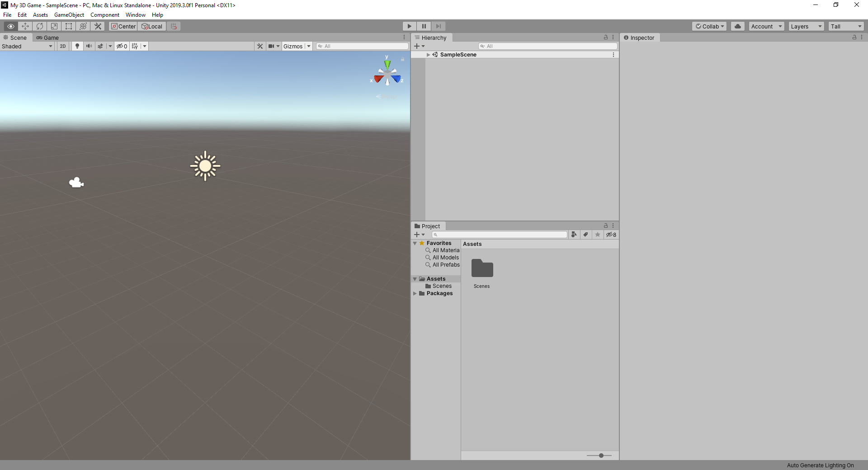Select the Scale tool
The height and width of the screenshot is (470, 868).
54,26
